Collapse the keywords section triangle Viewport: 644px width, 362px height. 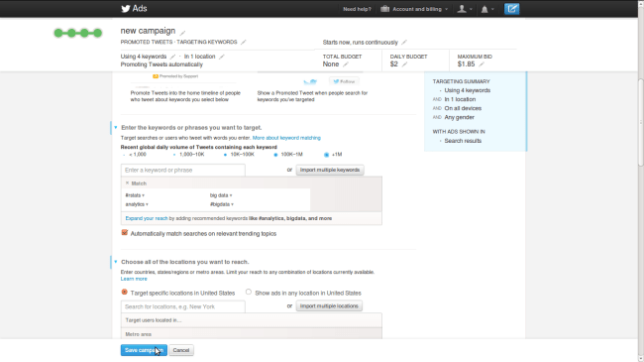tap(116, 128)
